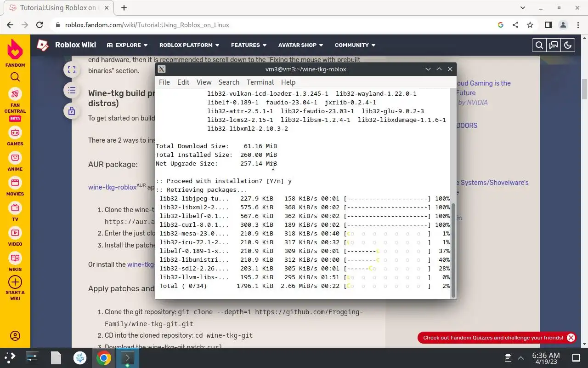The image size is (588, 368).
Task: Dismiss the Fandom Quizzes banner
Action: pos(571,338)
